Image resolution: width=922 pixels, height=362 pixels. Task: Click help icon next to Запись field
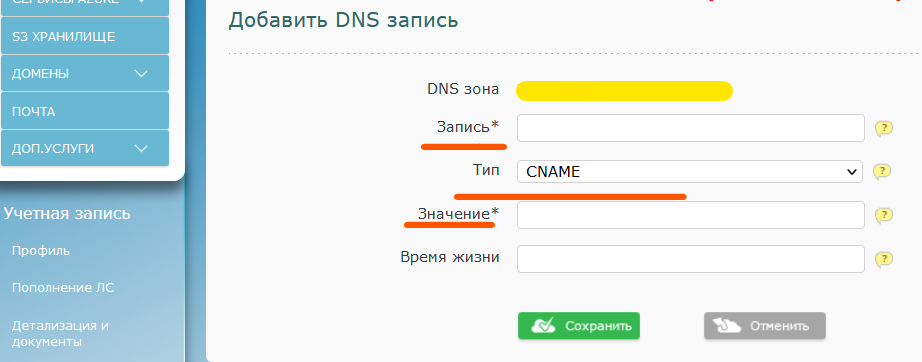point(884,129)
